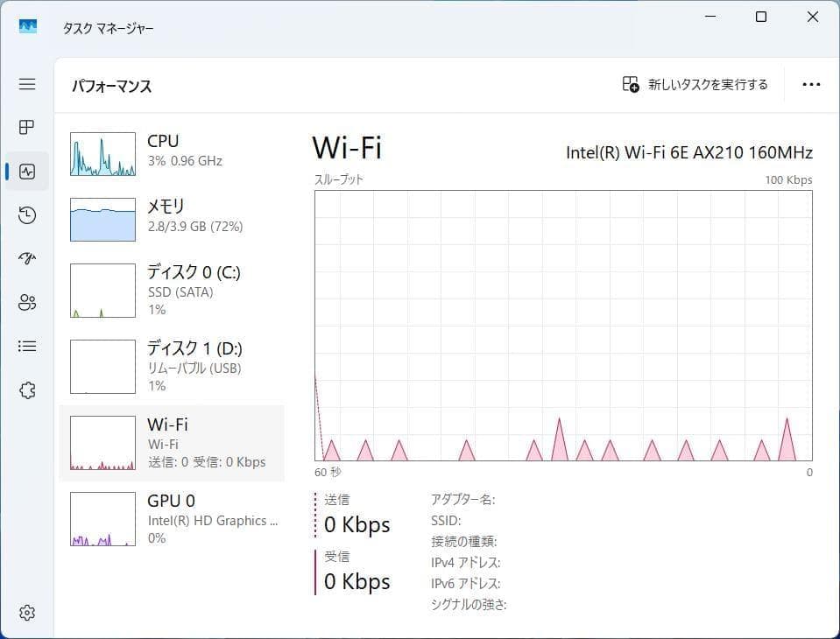The width and height of the screenshot is (840, 639).
Task: Open the more options (…) menu
Action: click(x=810, y=84)
